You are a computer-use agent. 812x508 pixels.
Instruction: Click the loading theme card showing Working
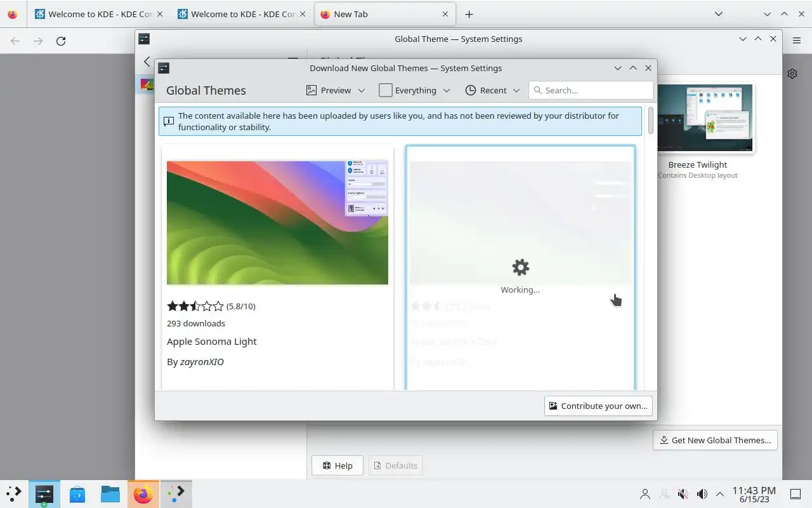pos(520,267)
